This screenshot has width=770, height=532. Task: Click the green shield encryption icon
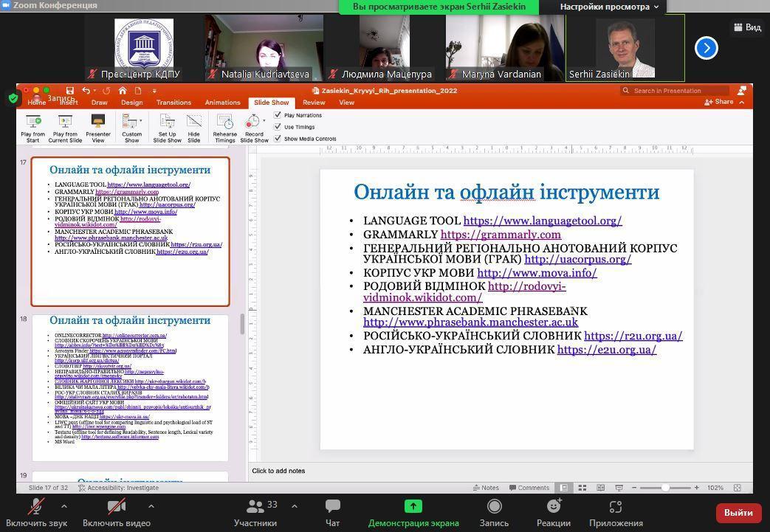pyautogui.click(x=13, y=98)
